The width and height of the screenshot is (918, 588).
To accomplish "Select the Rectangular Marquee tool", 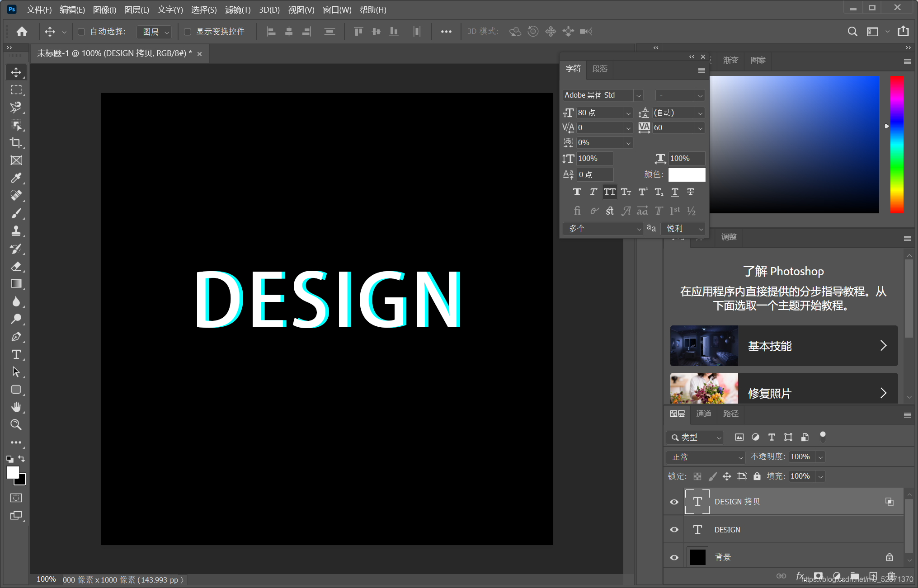I will click(16, 90).
